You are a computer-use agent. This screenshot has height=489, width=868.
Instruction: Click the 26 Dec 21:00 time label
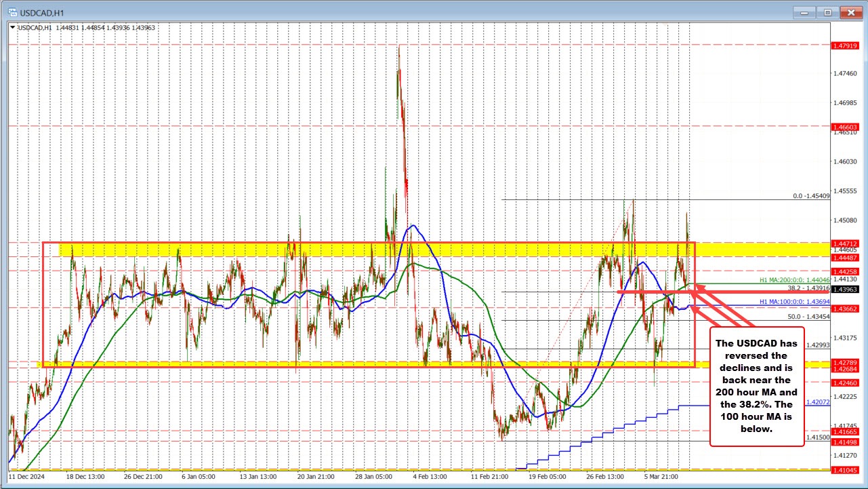coord(142,476)
